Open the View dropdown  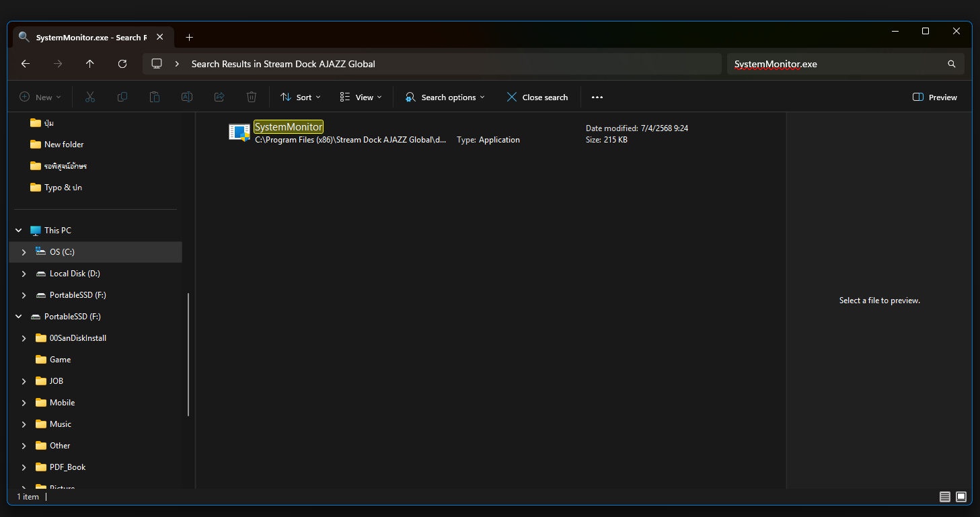click(x=361, y=97)
